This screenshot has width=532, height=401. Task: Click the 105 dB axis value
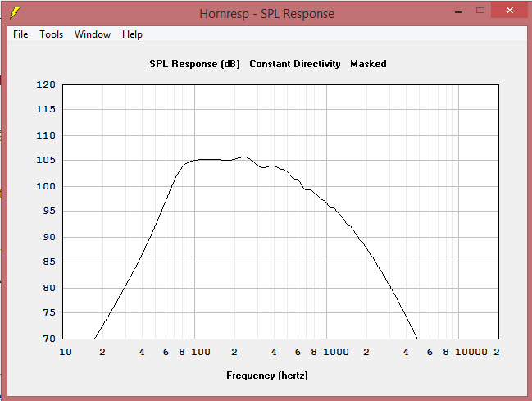pos(46,160)
